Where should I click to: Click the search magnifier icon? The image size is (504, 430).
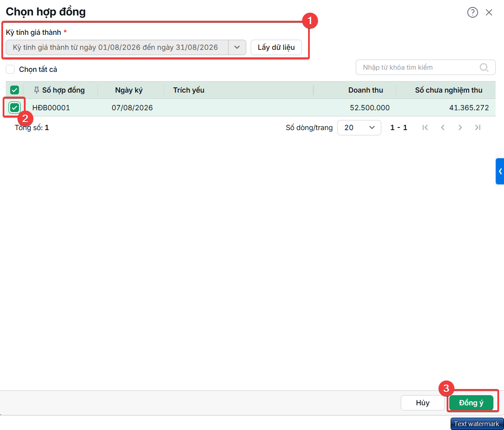[x=484, y=67]
